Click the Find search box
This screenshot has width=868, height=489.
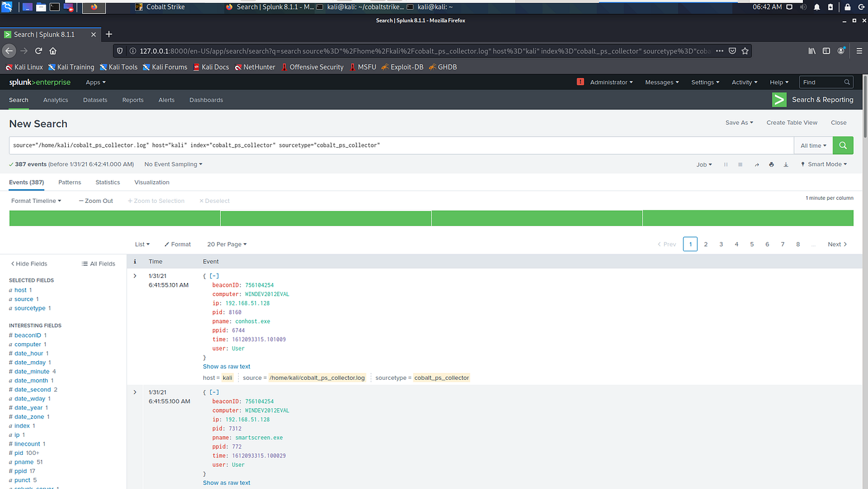tap(826, 82)
